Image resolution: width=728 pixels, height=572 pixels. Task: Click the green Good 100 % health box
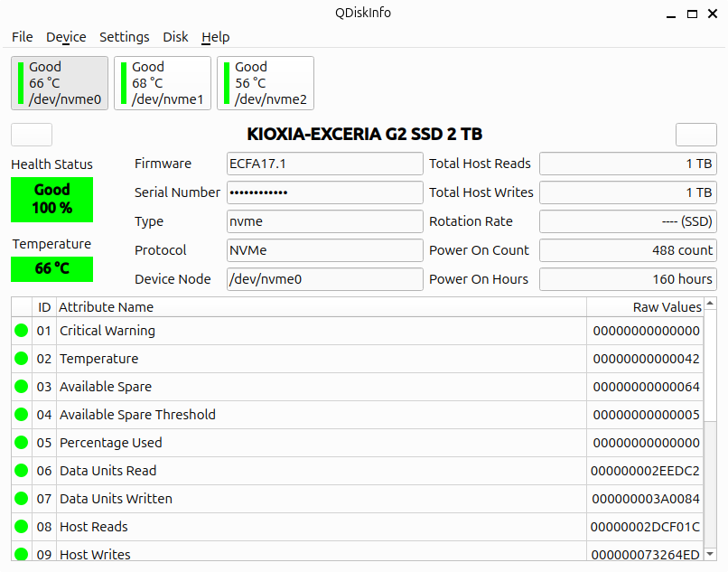[52, 200]
